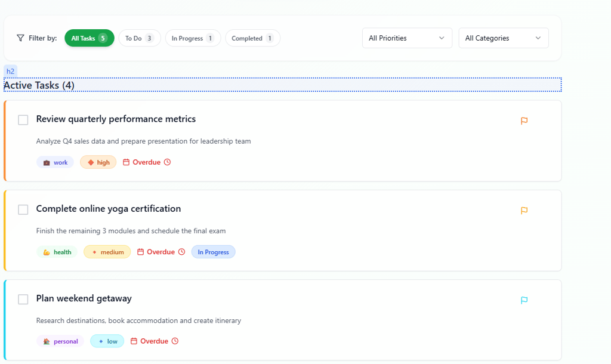Open the Complete online yoga certification title
This screenshot has width=611, height=364.
point(109,208)
